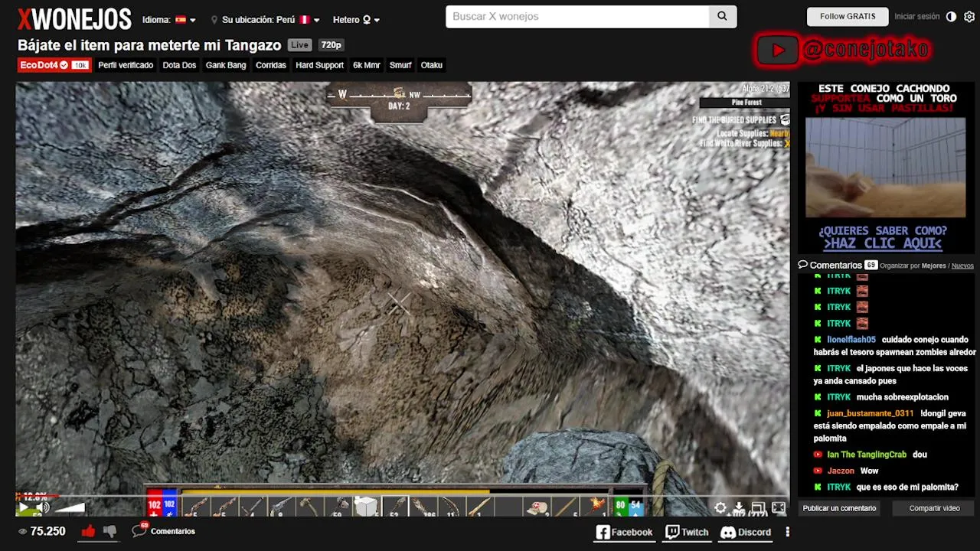
Task: Click the video player settings gear
Action: pos(720,507)
